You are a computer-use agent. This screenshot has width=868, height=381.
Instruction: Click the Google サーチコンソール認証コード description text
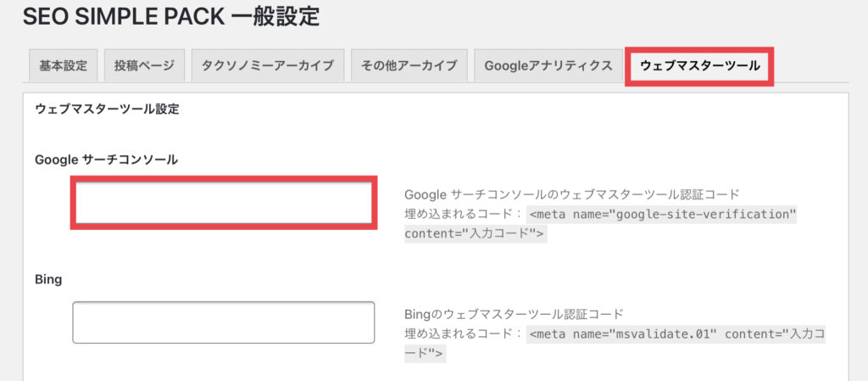572,194
